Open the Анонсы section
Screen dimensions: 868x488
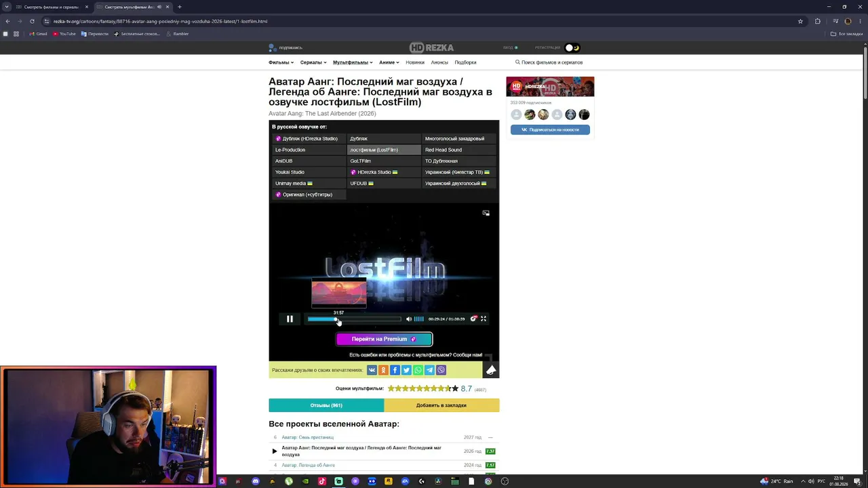(439, 62)
